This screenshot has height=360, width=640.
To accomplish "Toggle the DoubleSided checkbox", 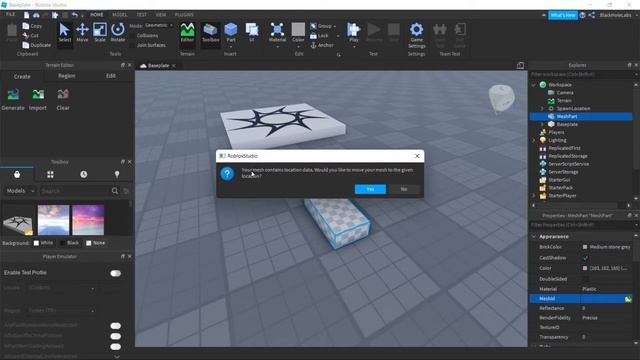I will click(585, 279).
